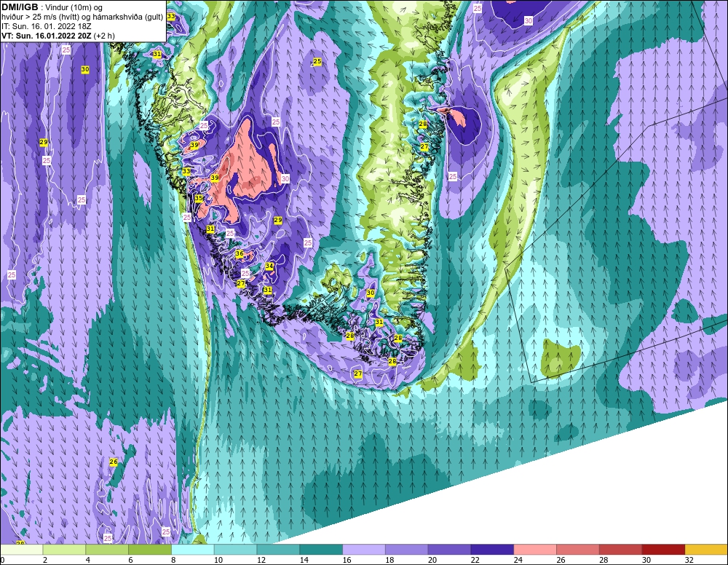Pick the 24–26 m/s pink swatch
728x565 pixels.
(x=535, y=550)
